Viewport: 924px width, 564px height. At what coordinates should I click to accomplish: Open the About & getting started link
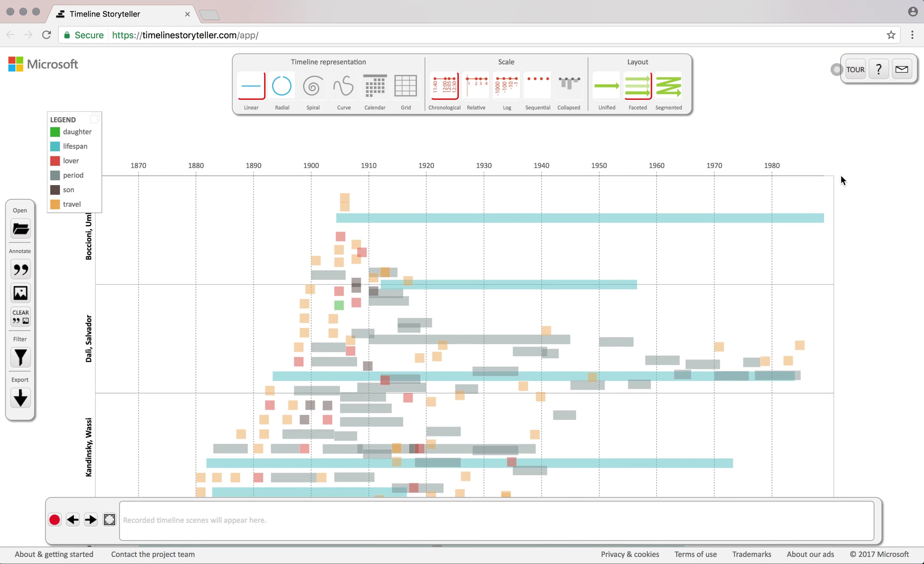[54, 554]
